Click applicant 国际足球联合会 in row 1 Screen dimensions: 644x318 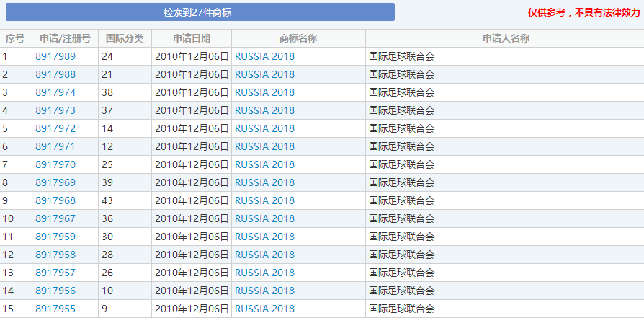(402, 56)
